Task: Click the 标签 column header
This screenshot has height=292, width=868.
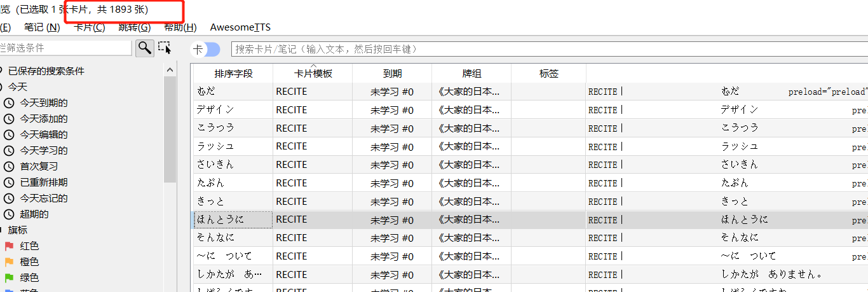Action: tap(549, 74)
